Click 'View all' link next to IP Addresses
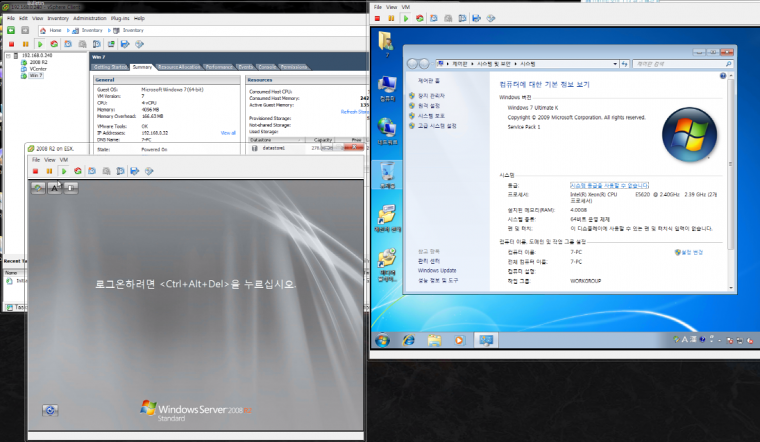This screenshot has width=760, height=442. tap(228, 133)
